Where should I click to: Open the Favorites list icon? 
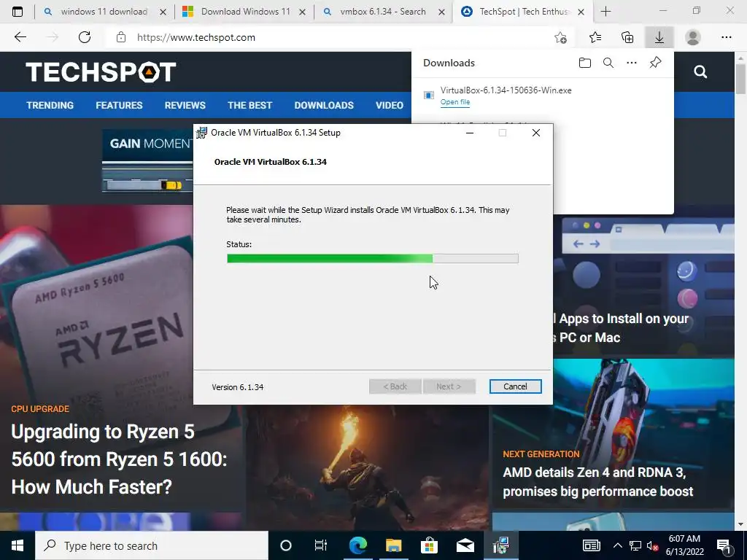click(595, 37)
